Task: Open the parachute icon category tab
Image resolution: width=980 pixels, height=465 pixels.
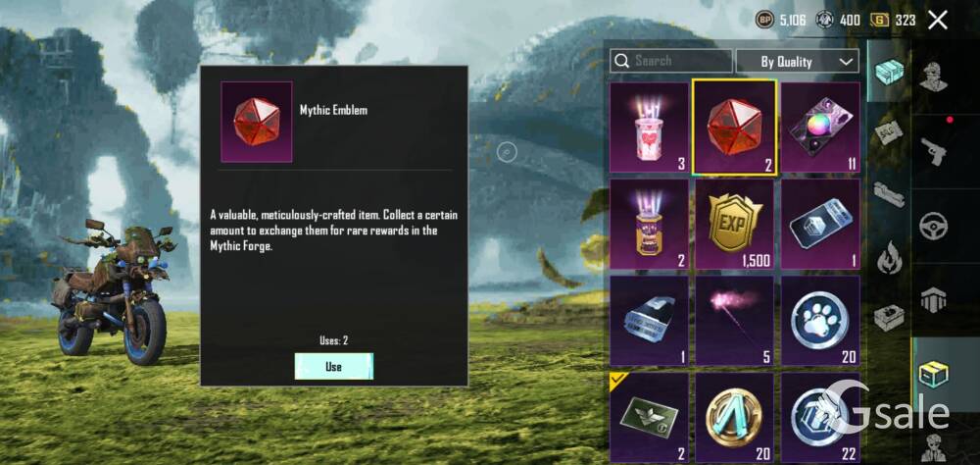Action: pos(933,300)
